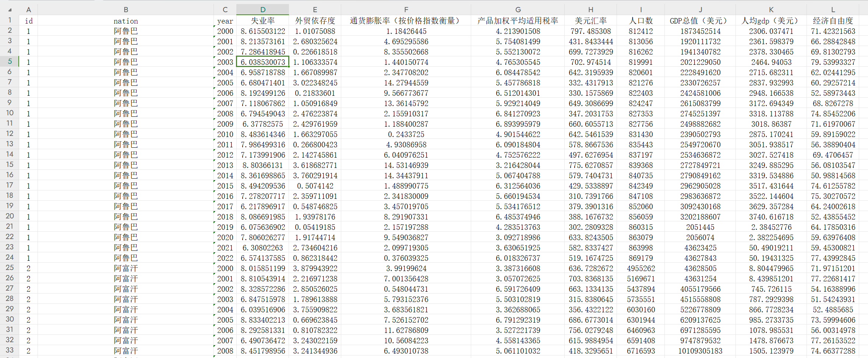Select column F header

click(406, 10)
